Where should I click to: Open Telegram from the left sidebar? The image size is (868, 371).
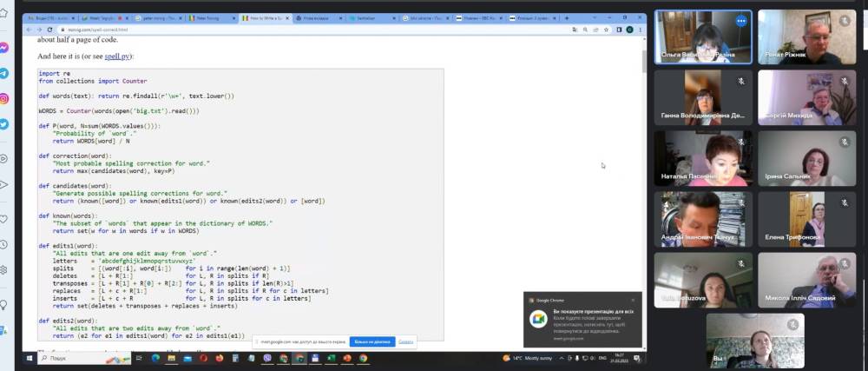pos(4,74)
